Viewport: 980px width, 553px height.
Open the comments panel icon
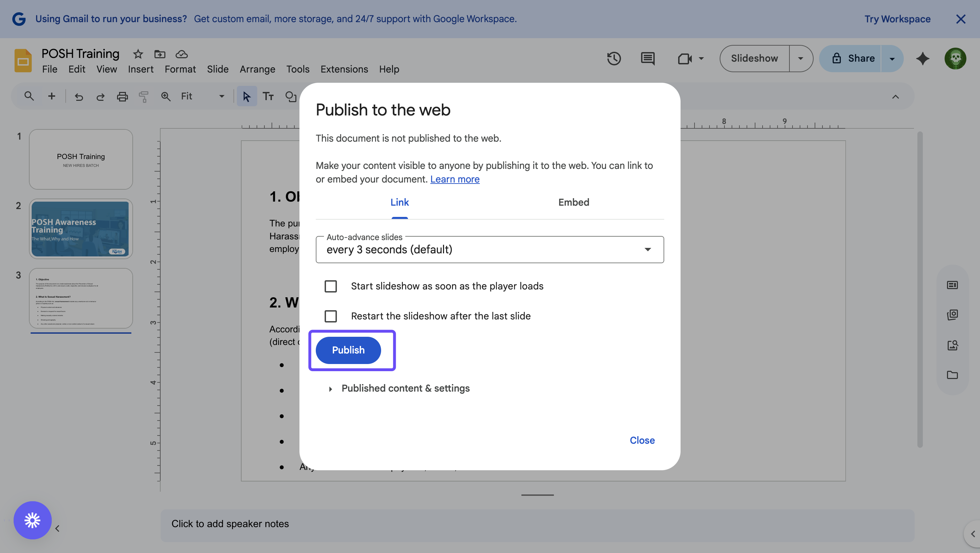tap(648, 59)
